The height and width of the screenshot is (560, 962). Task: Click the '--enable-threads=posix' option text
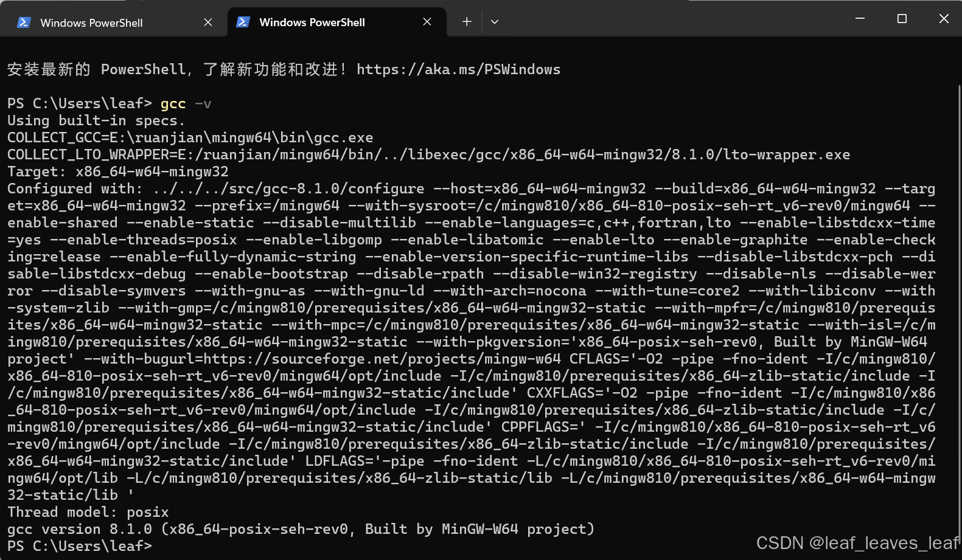(x=144, y=240)
